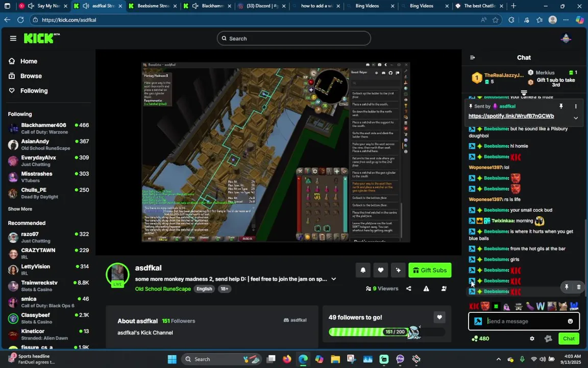
Task: Collapse the chat panel with arrow icon
Action: click(x=473, y=57)
